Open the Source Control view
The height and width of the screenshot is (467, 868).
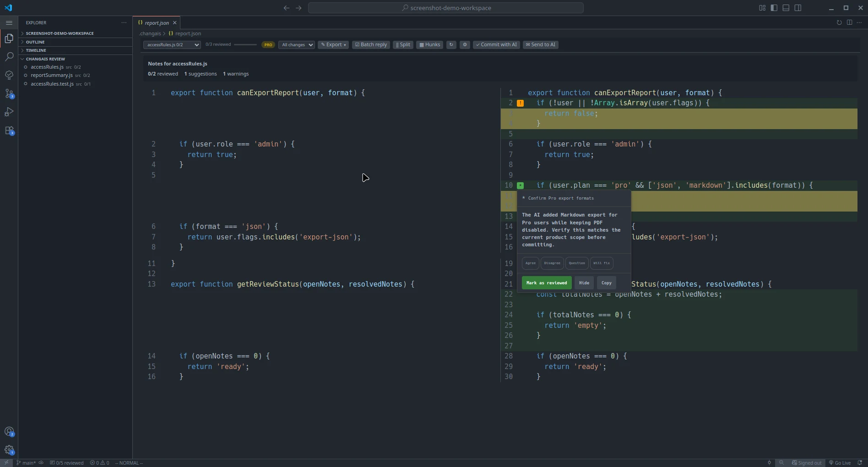click(9, 93)
